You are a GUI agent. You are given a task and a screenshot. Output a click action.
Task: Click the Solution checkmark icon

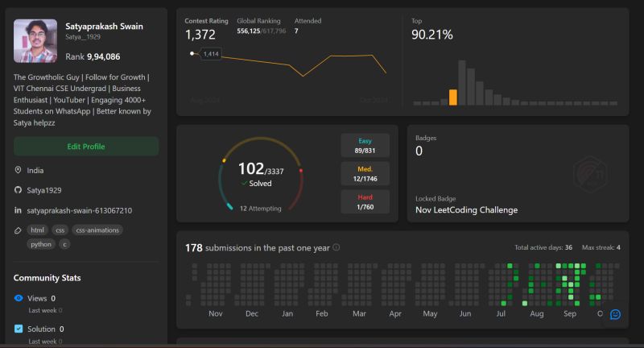[19, 329]
